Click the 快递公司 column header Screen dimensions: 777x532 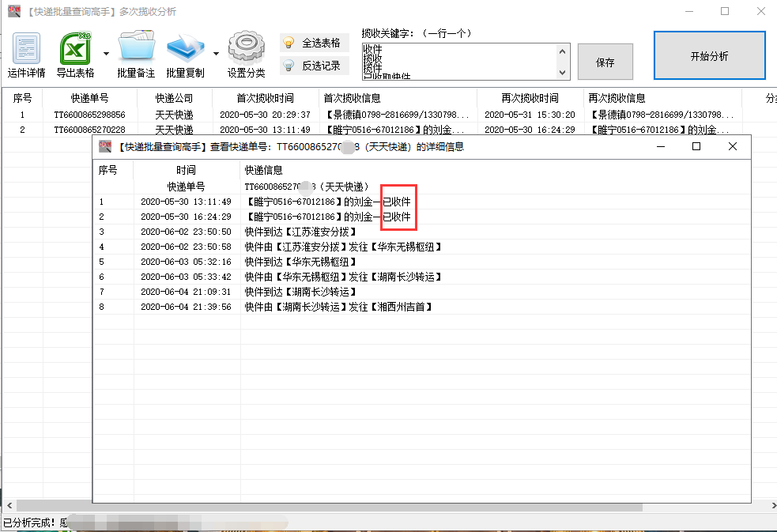pyautogui.click(x=175, y=100)
